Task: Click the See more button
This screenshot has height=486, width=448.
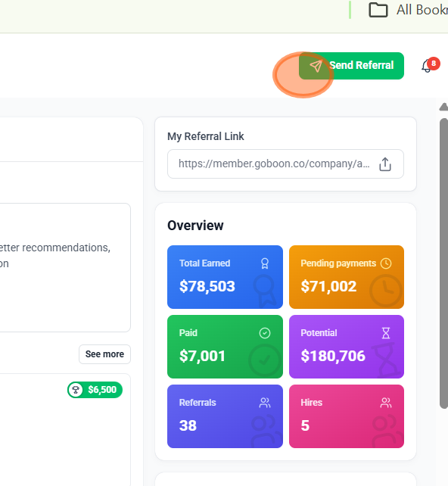Action: (x=104, y=354)
